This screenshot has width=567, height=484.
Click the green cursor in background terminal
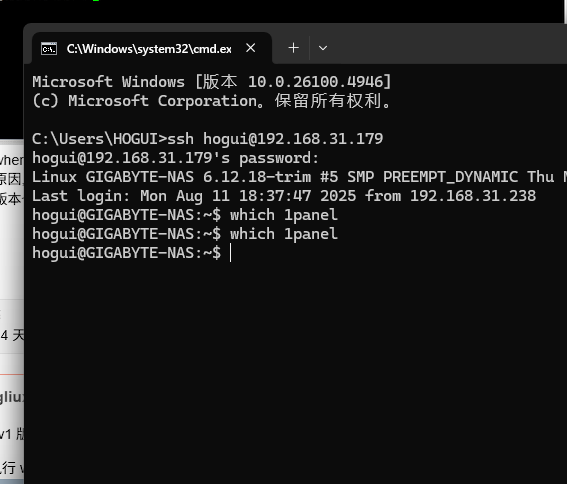96,1
